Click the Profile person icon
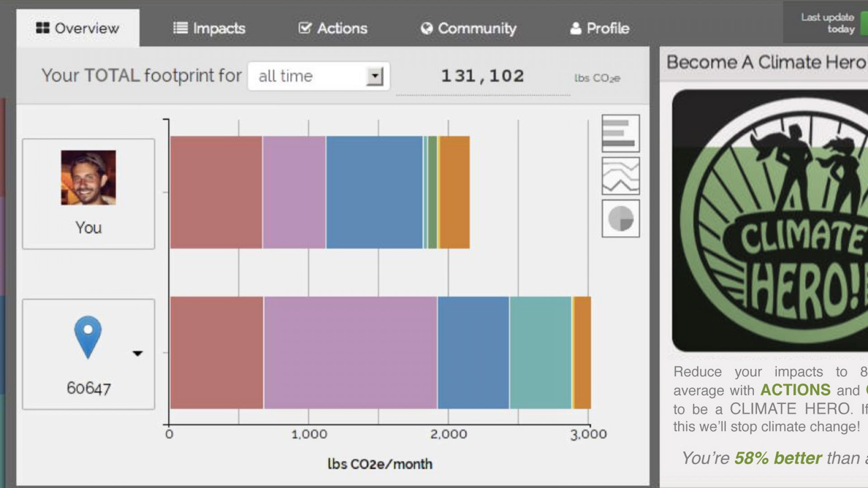The width and height of the screenshot is (868, 488). click(576, 28)
